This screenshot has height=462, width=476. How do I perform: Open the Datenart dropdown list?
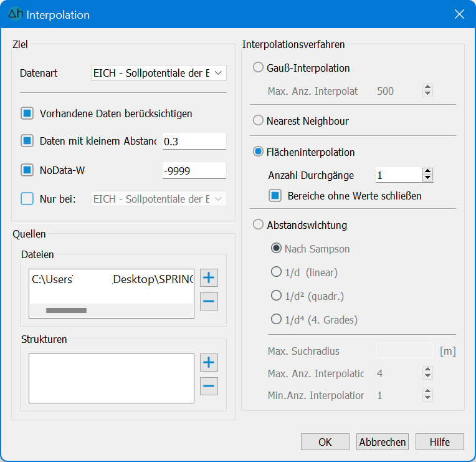click(x=158, y=73)
